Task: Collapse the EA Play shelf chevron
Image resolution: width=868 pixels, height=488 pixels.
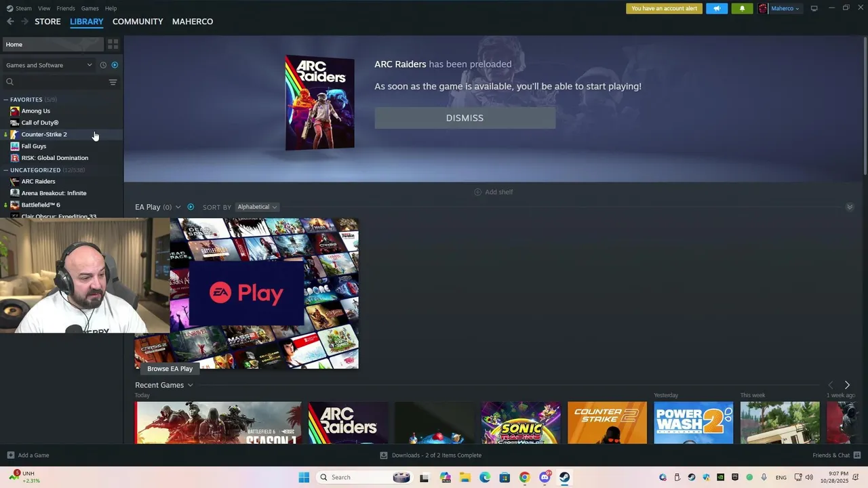Action: click(850, 207)
